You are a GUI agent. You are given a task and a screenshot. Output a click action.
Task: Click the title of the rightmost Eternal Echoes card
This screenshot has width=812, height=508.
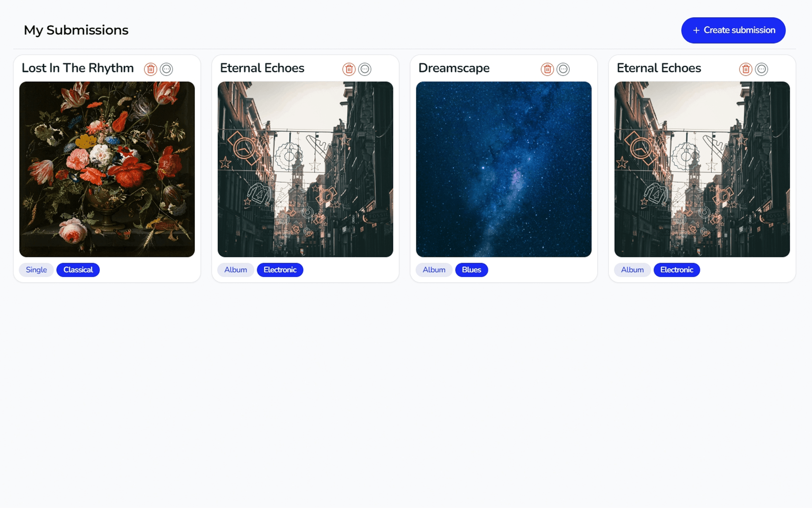point(659,68)
